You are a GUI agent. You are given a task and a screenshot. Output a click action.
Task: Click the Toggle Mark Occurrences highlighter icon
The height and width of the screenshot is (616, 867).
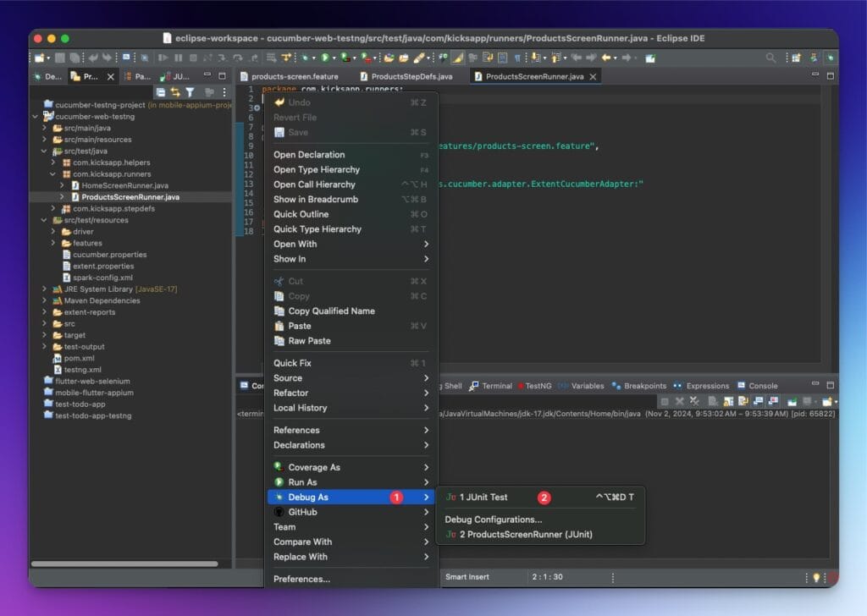[x=458, y=58]
